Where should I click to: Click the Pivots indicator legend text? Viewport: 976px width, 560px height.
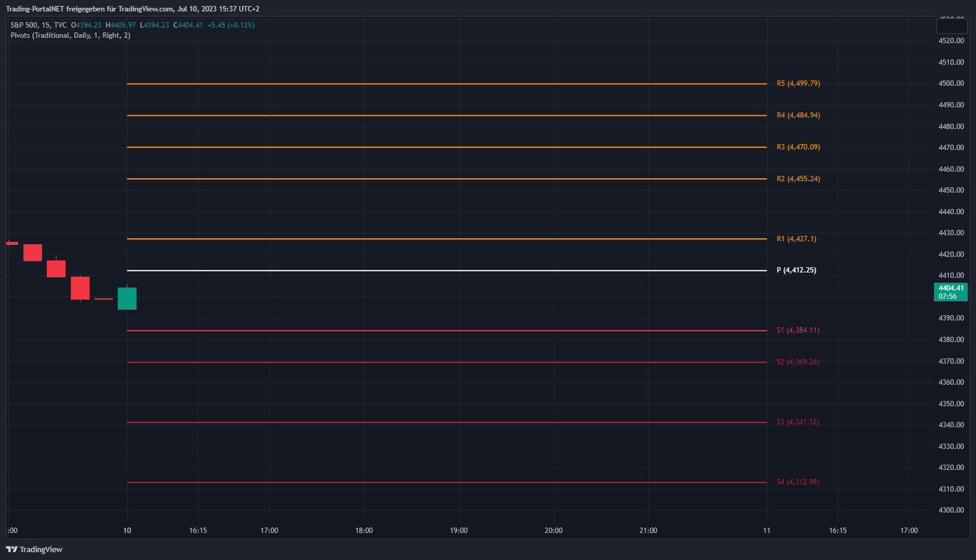pos(70,35)
